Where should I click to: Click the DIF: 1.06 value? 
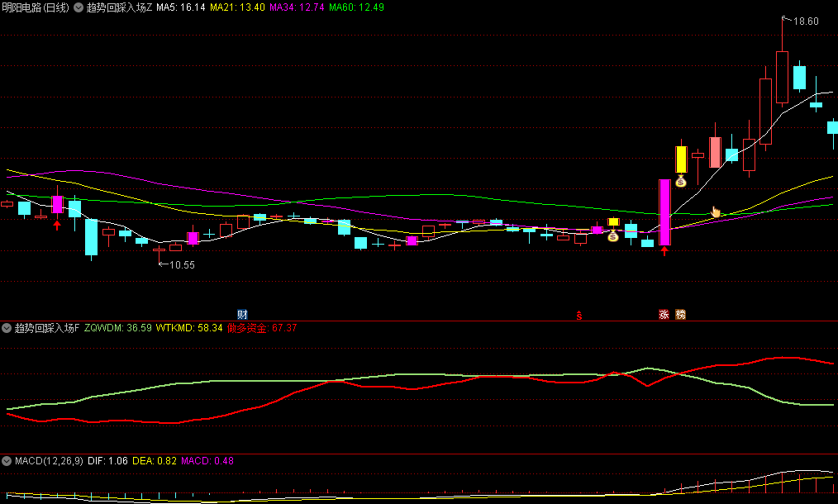pos(107,461)
